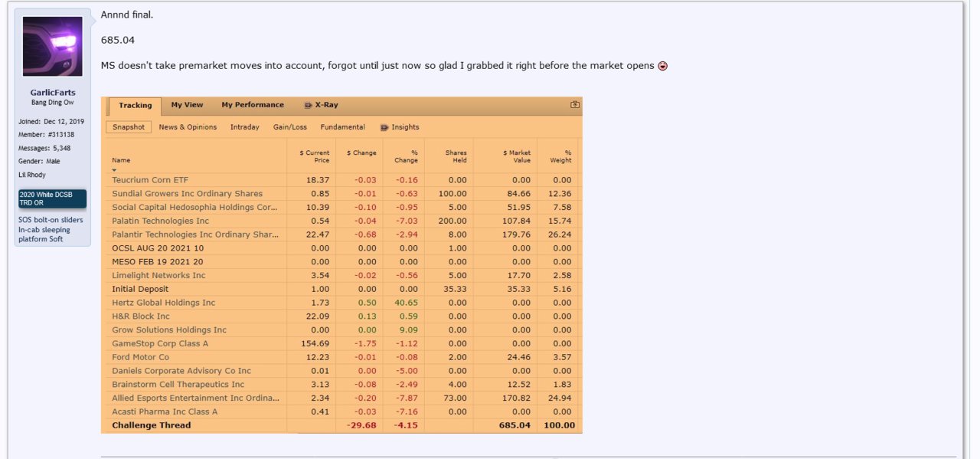Open GarlicFarts avatar image

click(x=53, y=47)
